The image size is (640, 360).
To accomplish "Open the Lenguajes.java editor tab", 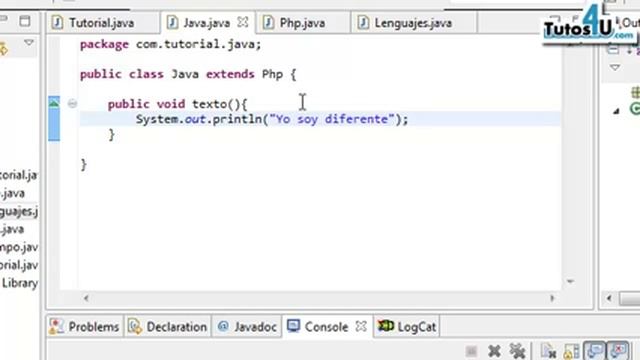I will point(413,23).
